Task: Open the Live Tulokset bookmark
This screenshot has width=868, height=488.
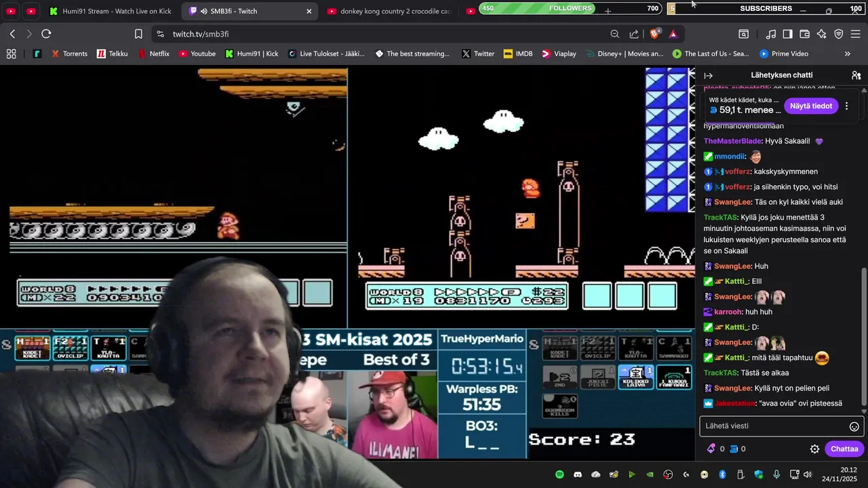Action: pyautogui.click(x=325, y=54)
